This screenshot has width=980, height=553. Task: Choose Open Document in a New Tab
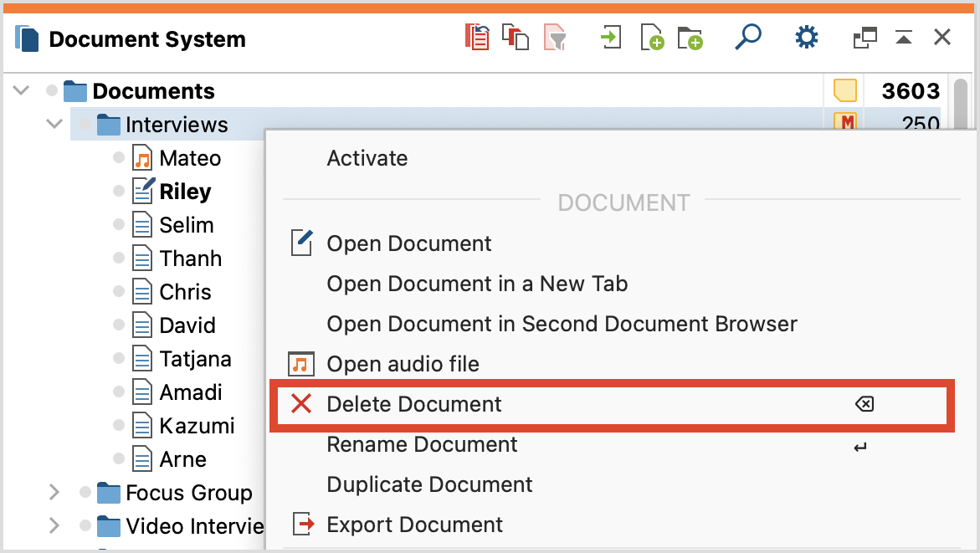tap(477, 284)
